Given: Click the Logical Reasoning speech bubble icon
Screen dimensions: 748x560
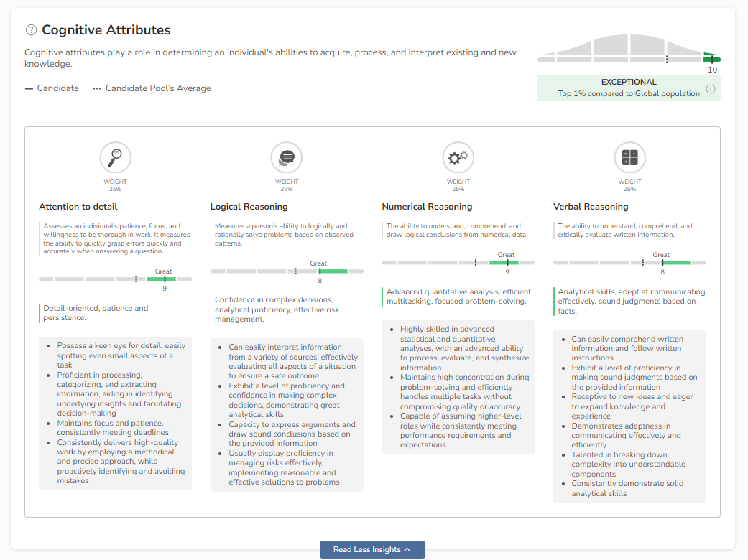Looking at the screenshot, I should coord(287,157).
